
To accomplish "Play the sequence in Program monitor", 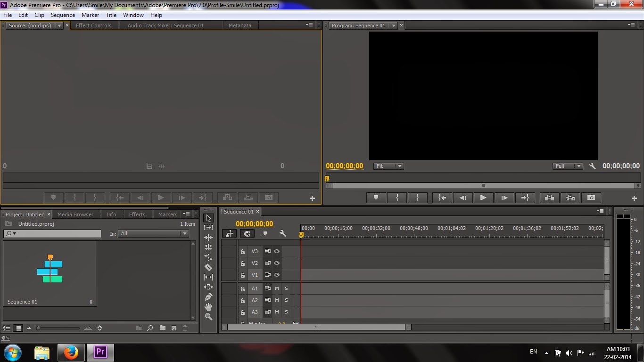I will [x=483, y=198].
